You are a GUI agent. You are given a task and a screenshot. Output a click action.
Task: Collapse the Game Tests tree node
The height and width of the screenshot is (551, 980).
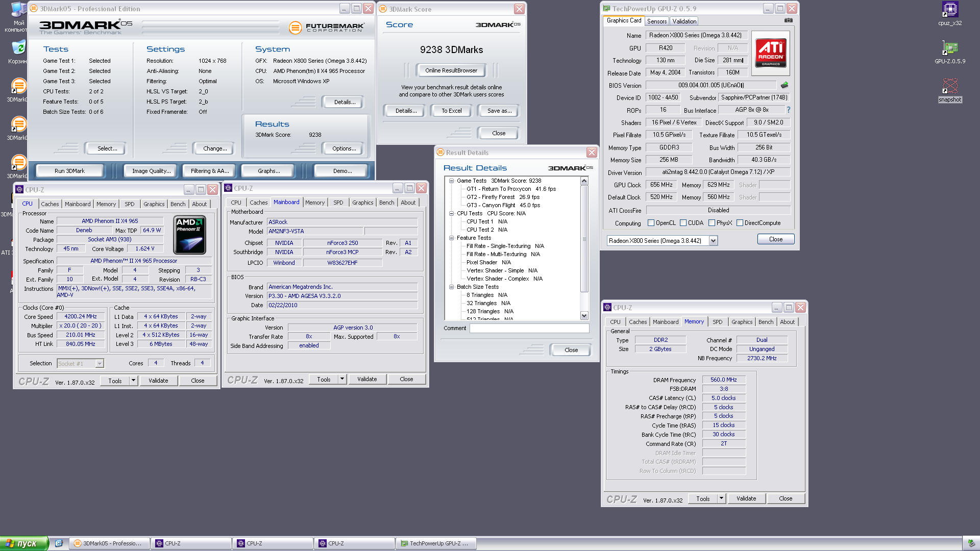pyautogui.click(x=451, y=181)
